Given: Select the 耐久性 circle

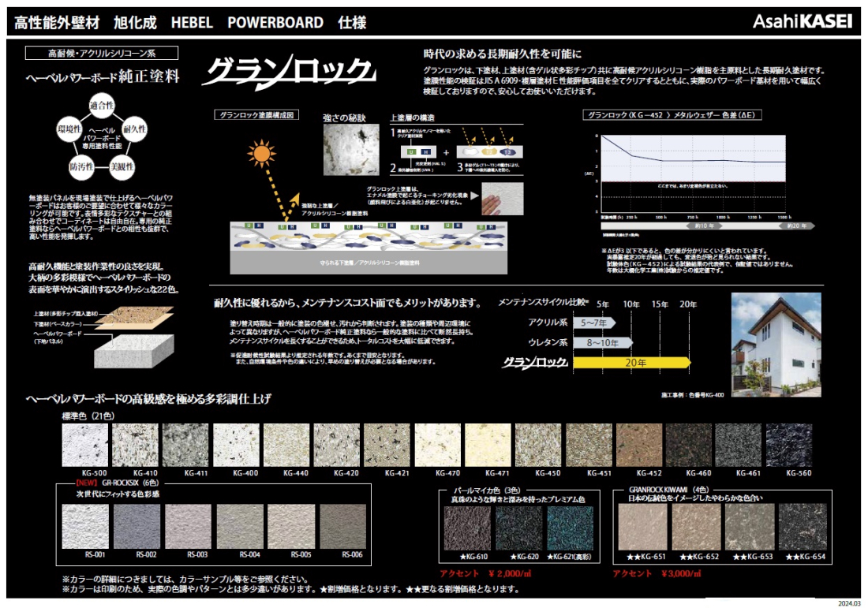Looking at the screenshot, I should pos(134,129).
